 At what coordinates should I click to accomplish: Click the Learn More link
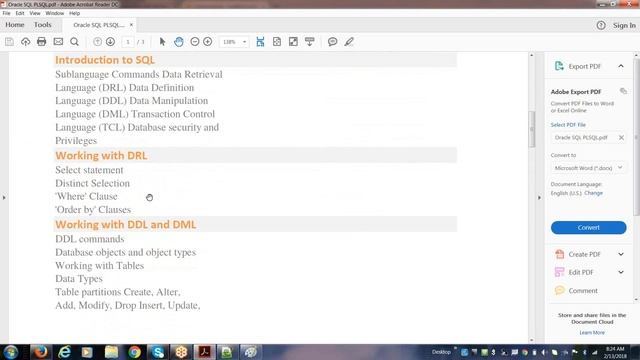point(592,333)
